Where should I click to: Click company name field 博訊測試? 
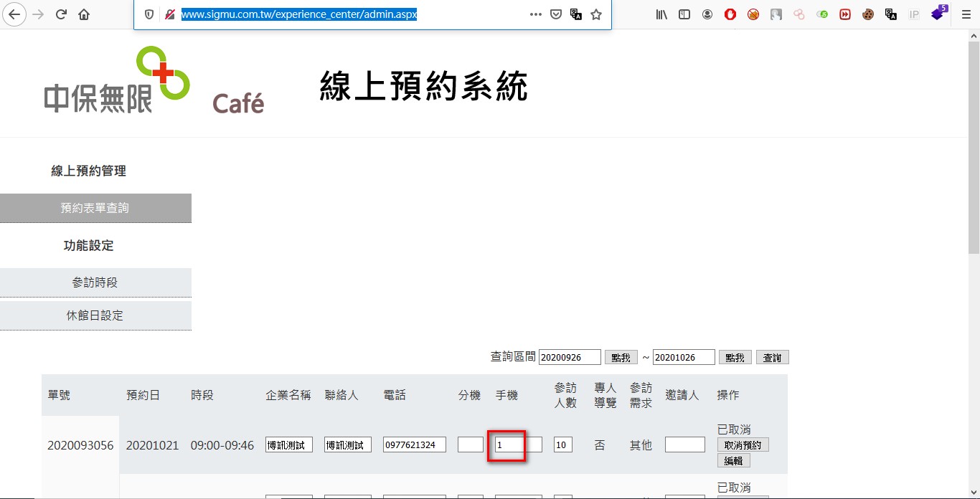click(289, 445)
